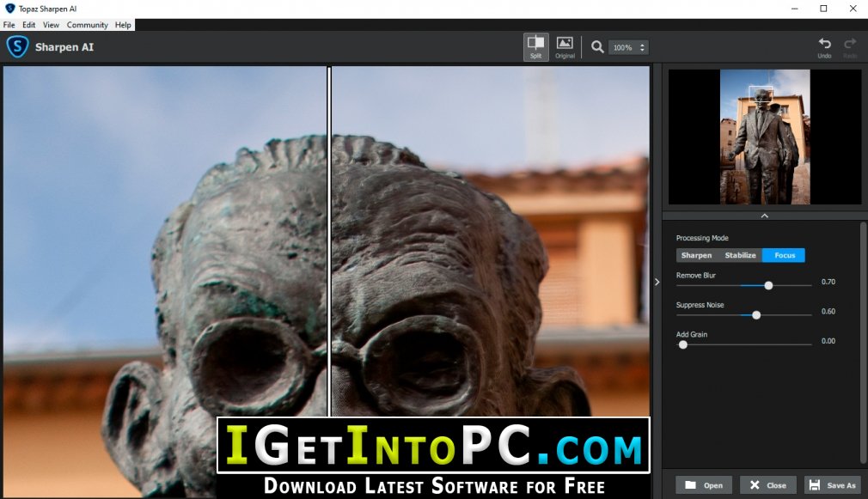Open the Community menu

click(x=88, y=25)
